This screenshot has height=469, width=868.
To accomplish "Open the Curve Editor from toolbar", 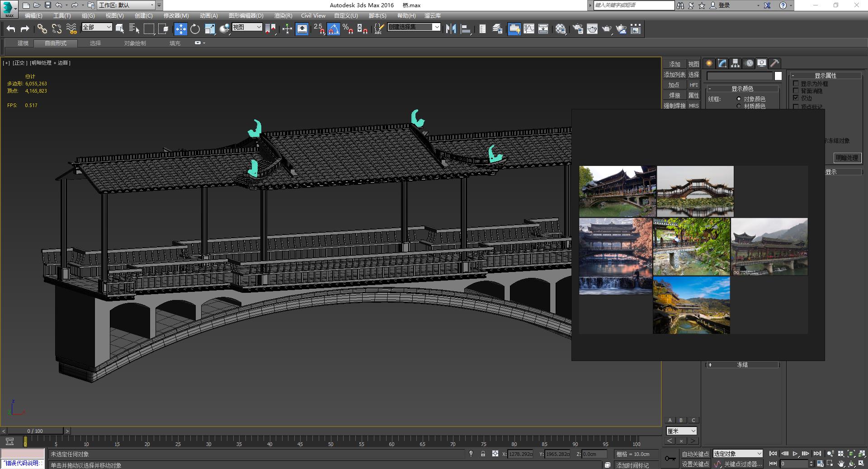I will click(529, 29).
